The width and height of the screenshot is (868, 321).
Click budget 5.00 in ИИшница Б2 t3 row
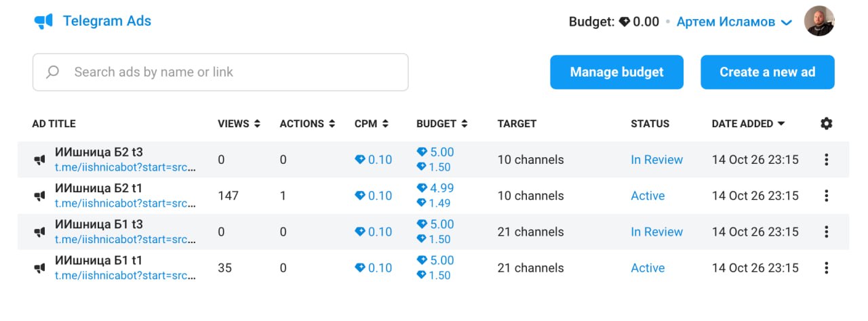[435, 152]
